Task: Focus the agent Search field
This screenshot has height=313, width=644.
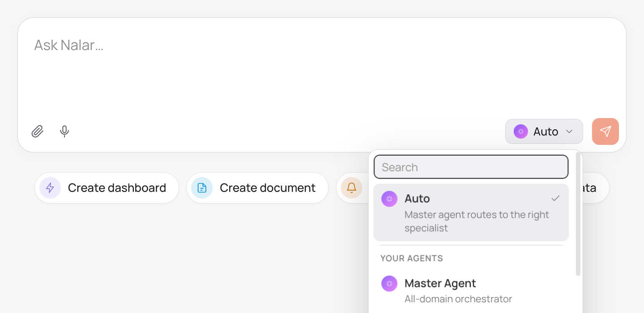Action: 471,167
